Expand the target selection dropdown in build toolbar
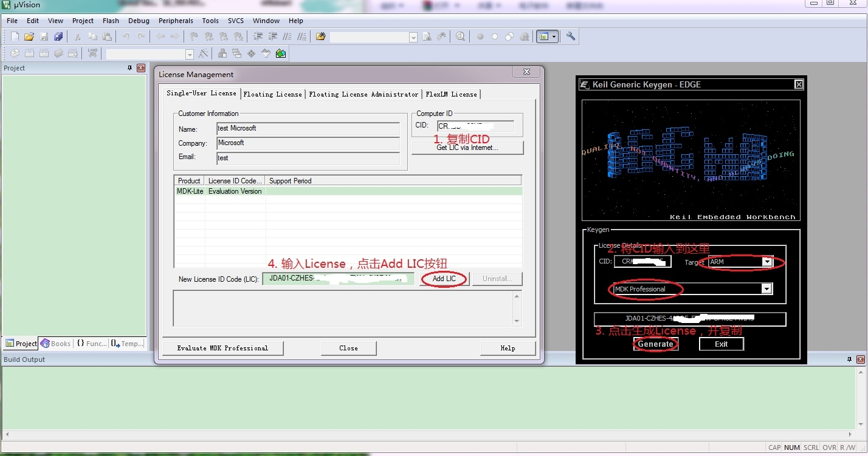This screenshot has width=868, height=456. tap(189, 55)
